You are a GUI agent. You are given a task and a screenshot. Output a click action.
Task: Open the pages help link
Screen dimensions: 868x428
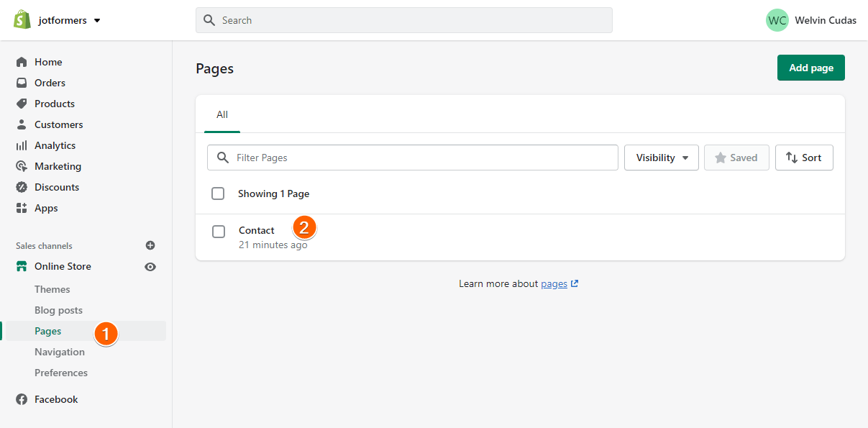tap(555, 283)
